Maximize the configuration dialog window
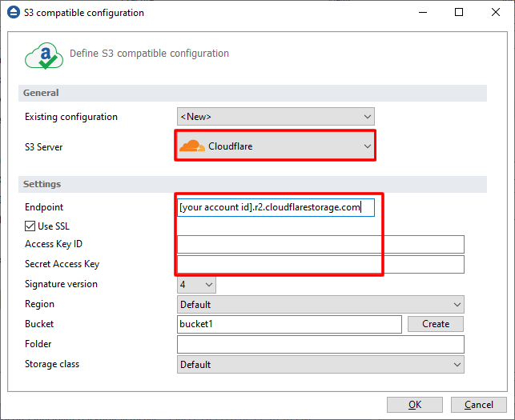The width and height of the screenshot is (515, 420). 459,13
